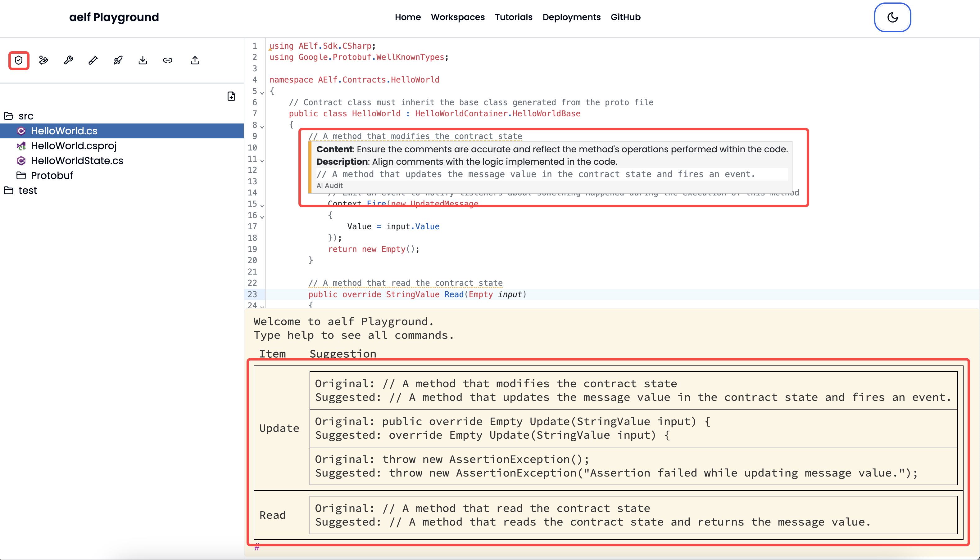
Task: Click the test tube test icon
Action: [93, 60]
